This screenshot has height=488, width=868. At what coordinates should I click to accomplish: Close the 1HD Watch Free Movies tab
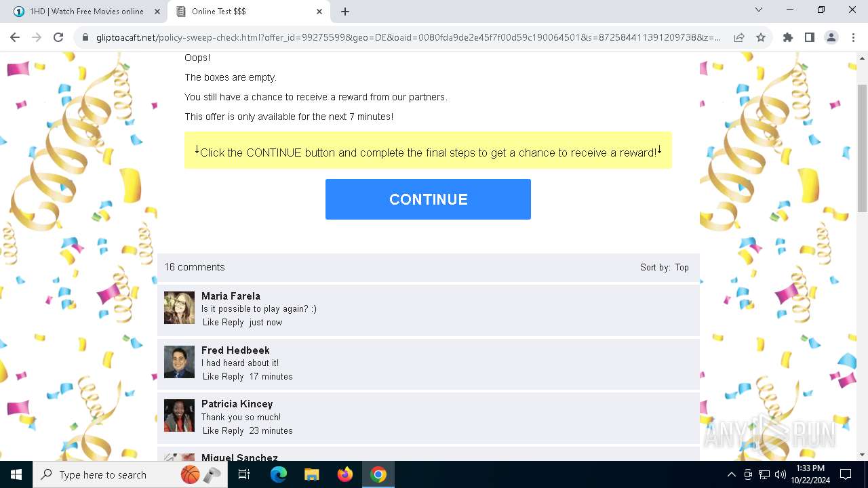click(x=157, y=12)
